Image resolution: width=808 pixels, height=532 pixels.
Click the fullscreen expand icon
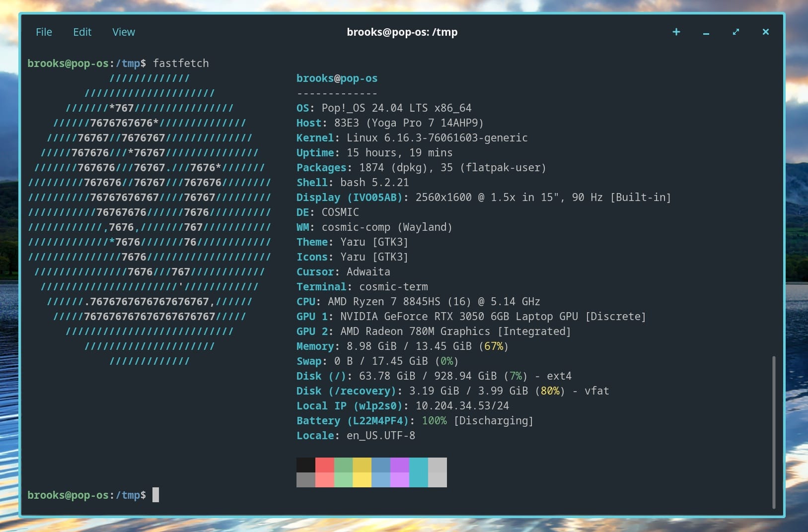coord(736,32)
